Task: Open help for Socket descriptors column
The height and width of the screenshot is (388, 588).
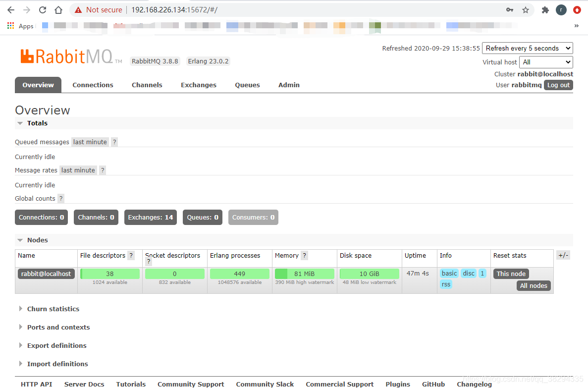Action: [149, 262]
